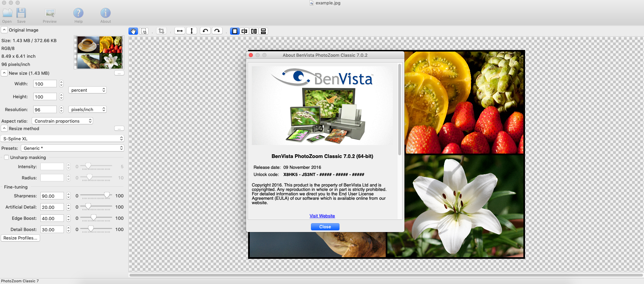Click the Sharpness value field

[x=52, y=196]
